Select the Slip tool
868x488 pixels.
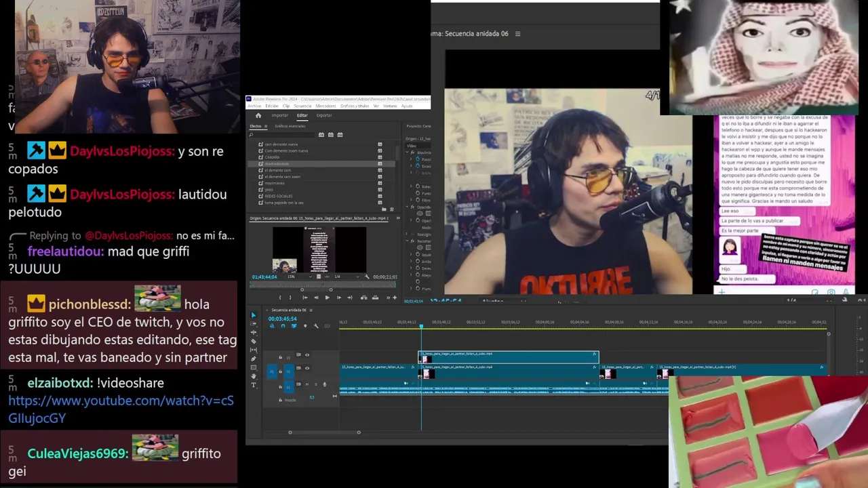click(254, 350)
